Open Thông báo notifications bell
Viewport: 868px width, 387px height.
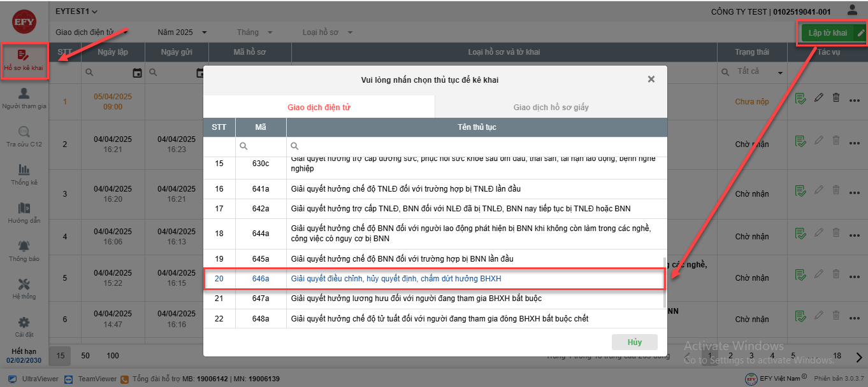click(24, 251)
